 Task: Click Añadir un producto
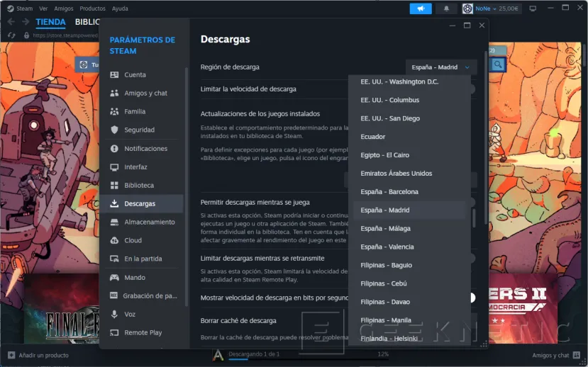[x=38, y=356]
